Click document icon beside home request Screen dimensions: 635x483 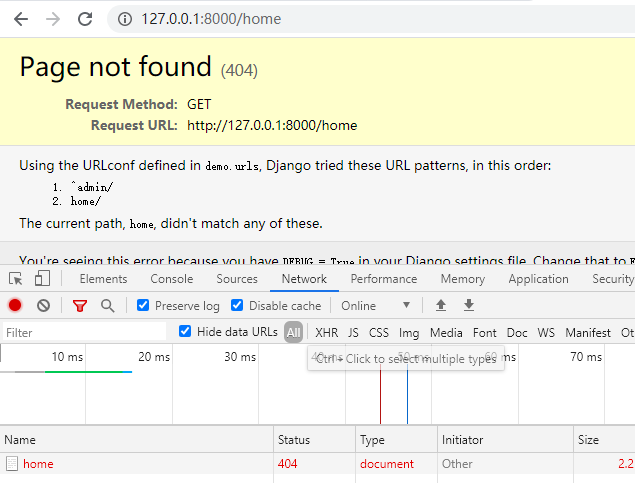[x=12, y=464]
